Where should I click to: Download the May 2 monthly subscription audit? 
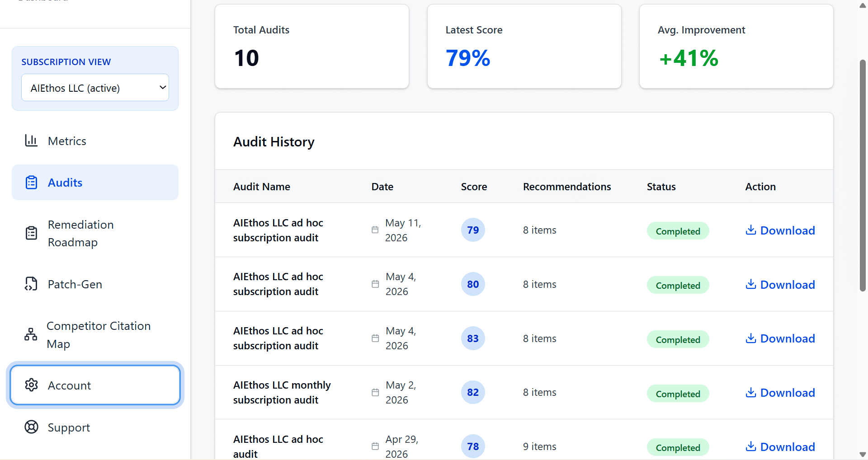coord(780,393)
